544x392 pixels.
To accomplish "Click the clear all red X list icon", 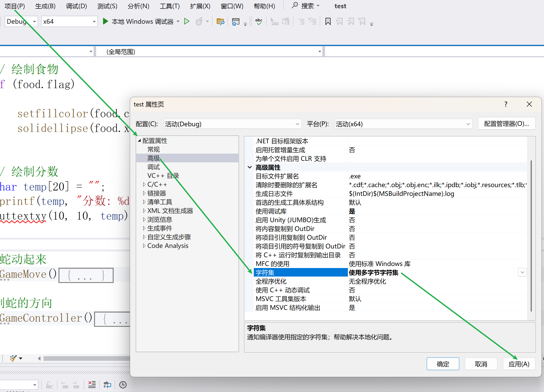I will click(x=92, y=385).
